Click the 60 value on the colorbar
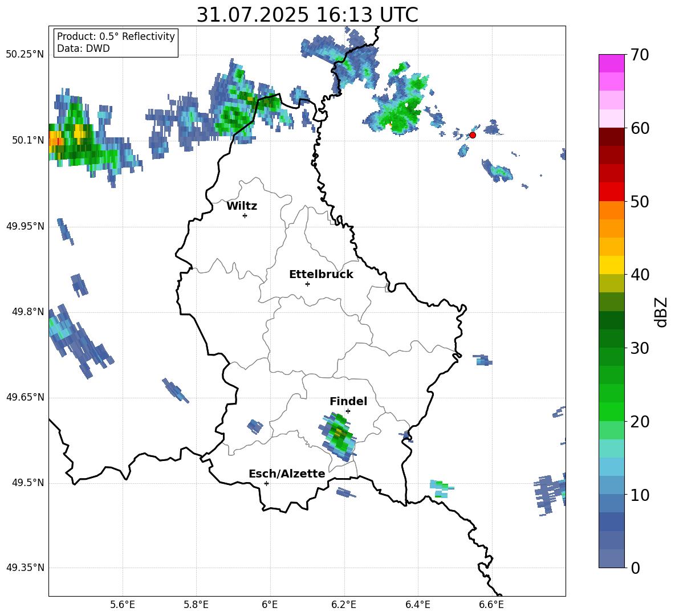675x616 pixels. [x=640, y=128]
